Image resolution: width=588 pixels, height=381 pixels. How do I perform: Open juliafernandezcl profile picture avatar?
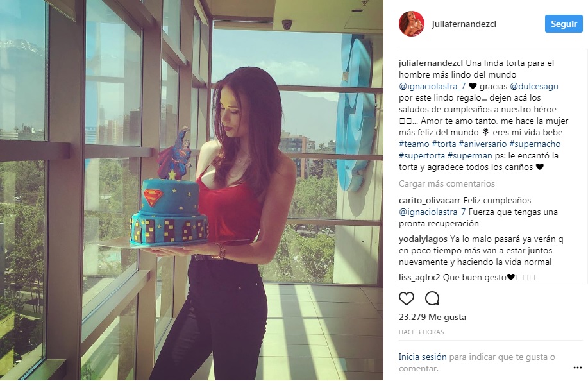click(x=412, y=24)
